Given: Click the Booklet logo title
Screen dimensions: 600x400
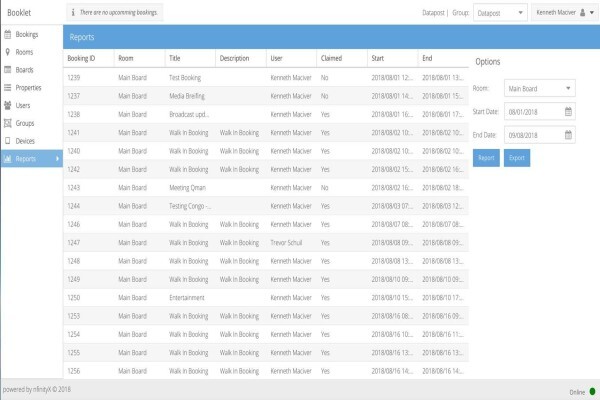Looking at the screenshot, I should point(19,13).
